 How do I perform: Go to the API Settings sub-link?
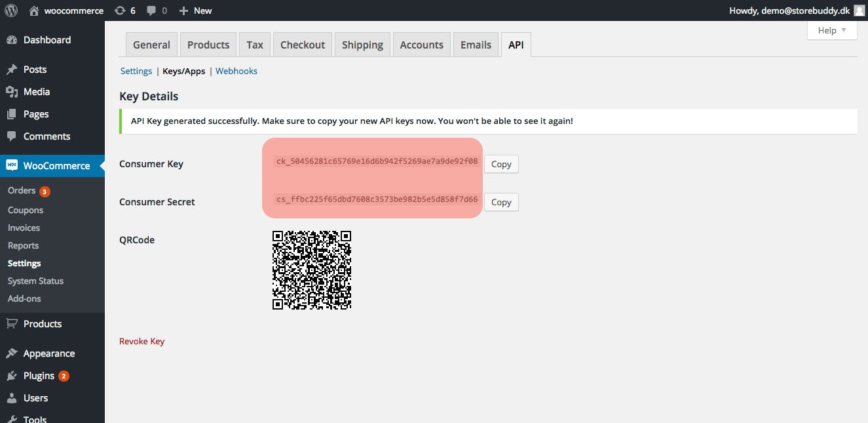[x=136, y=71]
